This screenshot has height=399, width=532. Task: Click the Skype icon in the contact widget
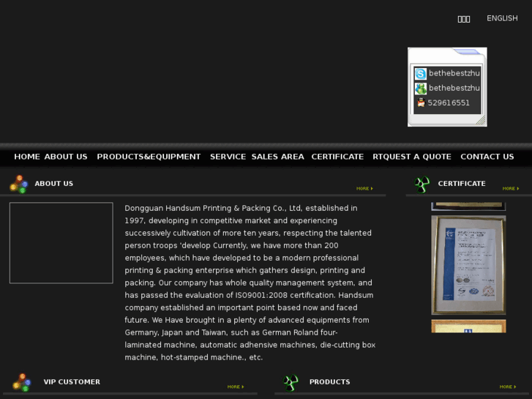click(420, 74)
